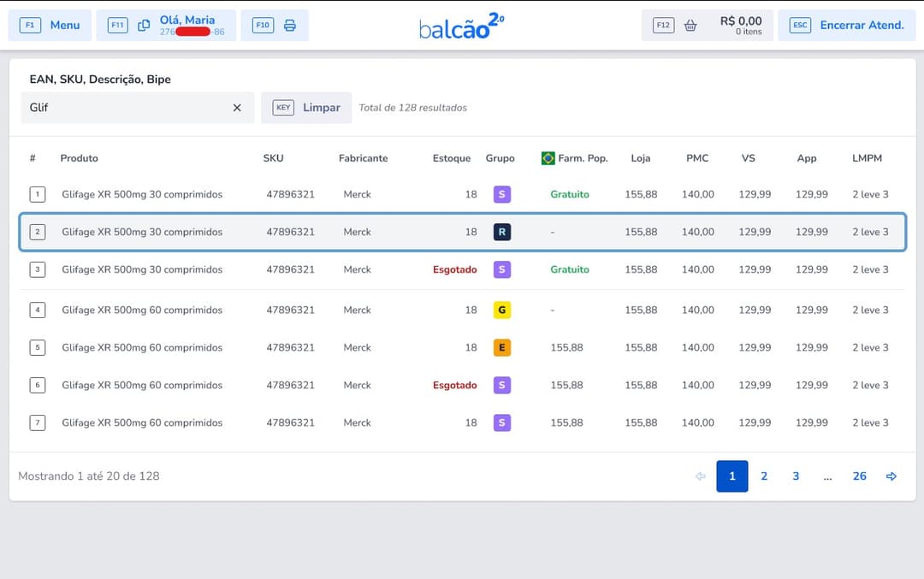The height and width of the screenshot is (579, 924).
Task: Select page 1 in pagination
Action: [x=732, y=476]
